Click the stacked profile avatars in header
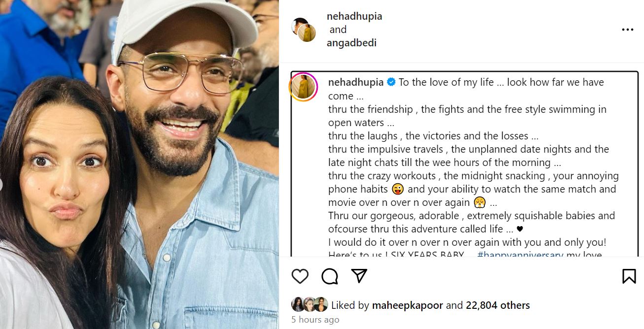644x329 pixels. [304, 30]
